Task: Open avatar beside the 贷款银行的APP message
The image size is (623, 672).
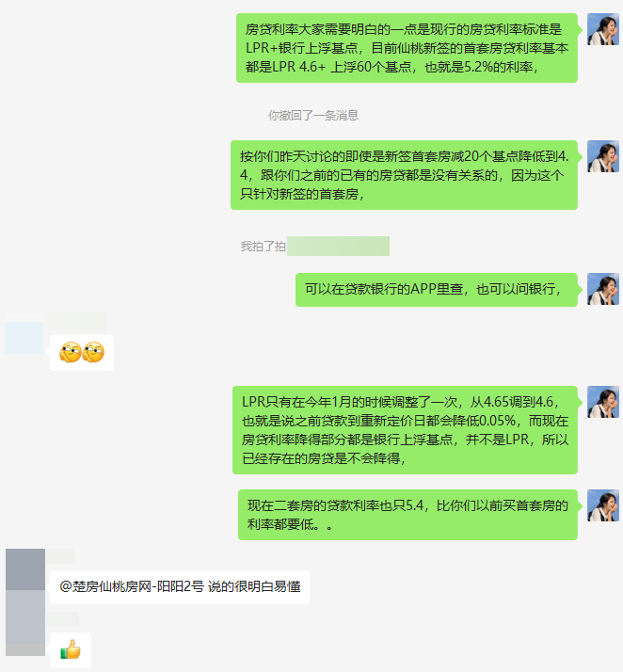Action: tap(603, 289)
